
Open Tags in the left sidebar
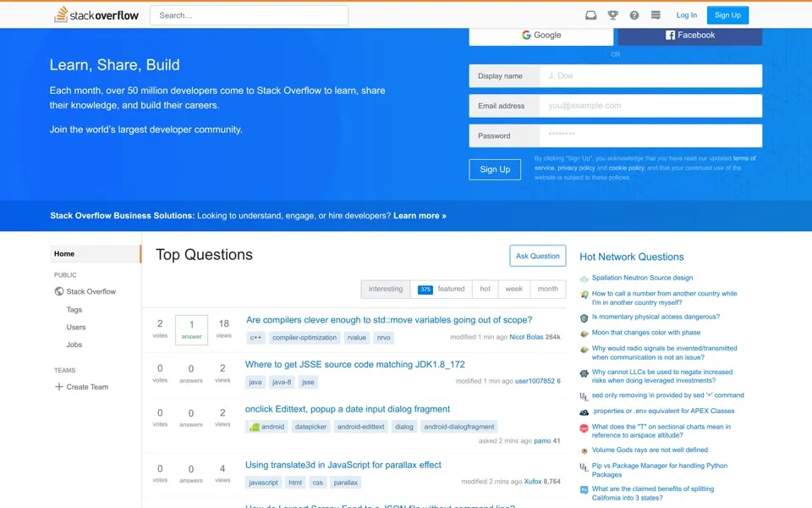click(74, 310)
